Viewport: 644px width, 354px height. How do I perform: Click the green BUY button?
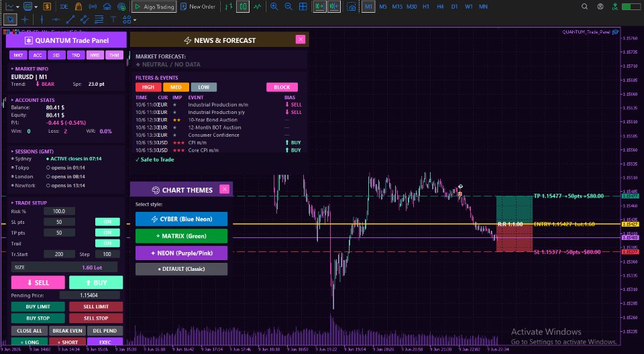point(96,282)
